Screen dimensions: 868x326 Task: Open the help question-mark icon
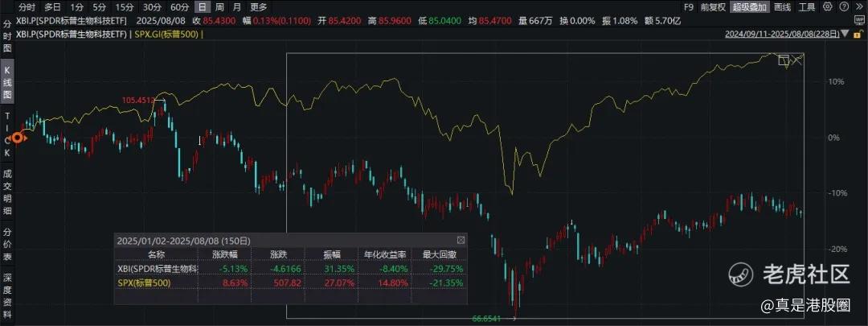(843, 6)
